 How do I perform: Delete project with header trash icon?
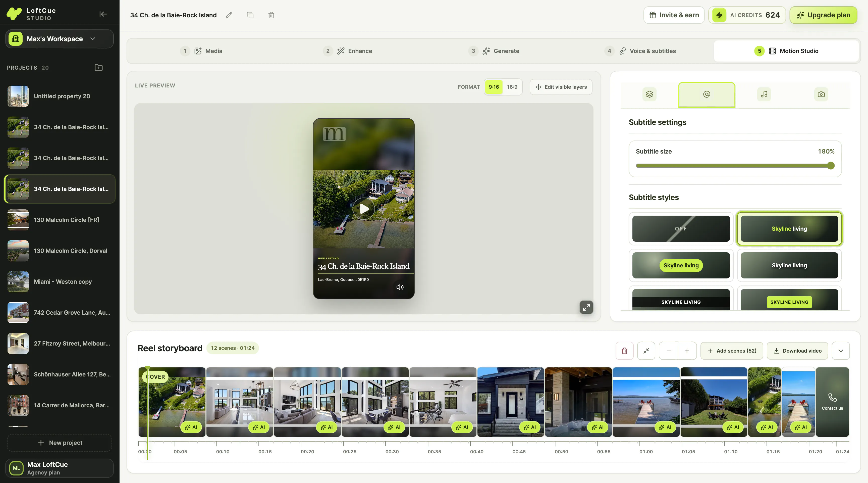(x=271, y=15)
